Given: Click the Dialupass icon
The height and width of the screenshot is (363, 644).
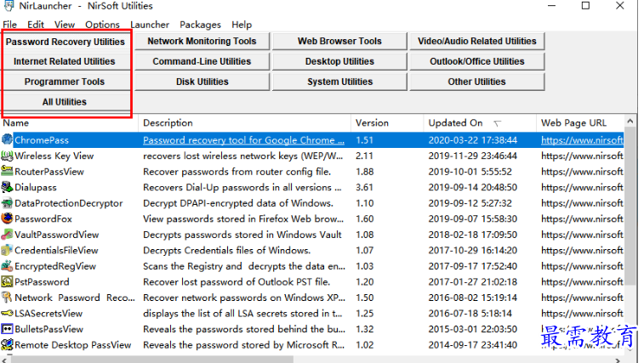Looking at the screenshot, I should click(7, 187).
